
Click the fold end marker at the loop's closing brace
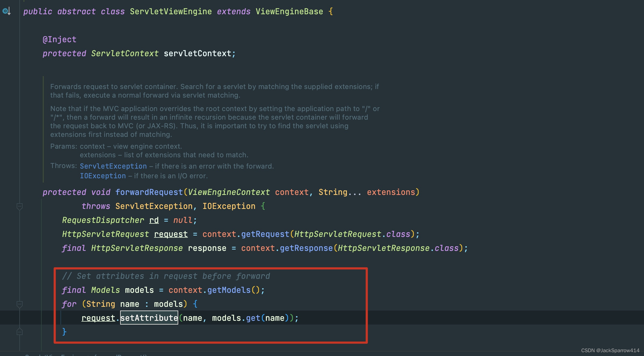tap(19, 332)
